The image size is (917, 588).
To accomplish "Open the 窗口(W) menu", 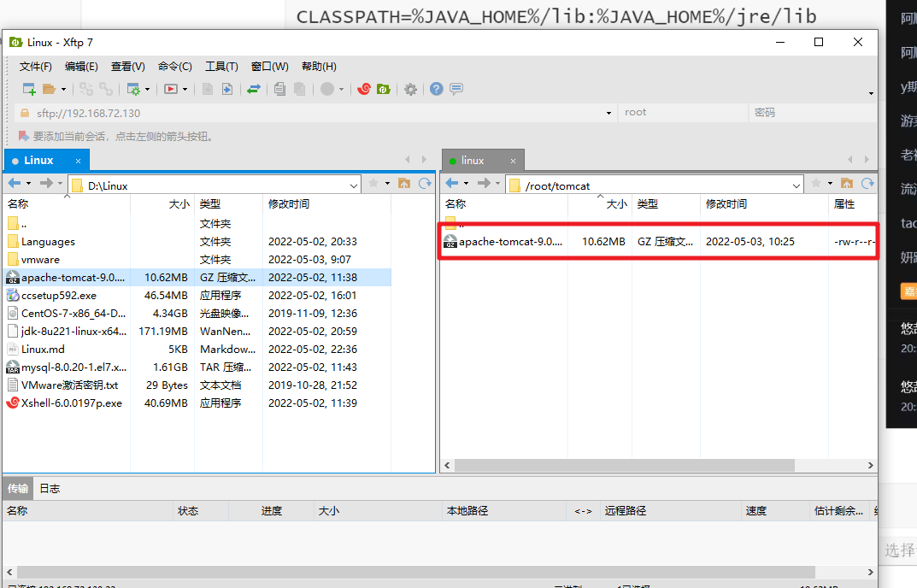I will 269,67.
